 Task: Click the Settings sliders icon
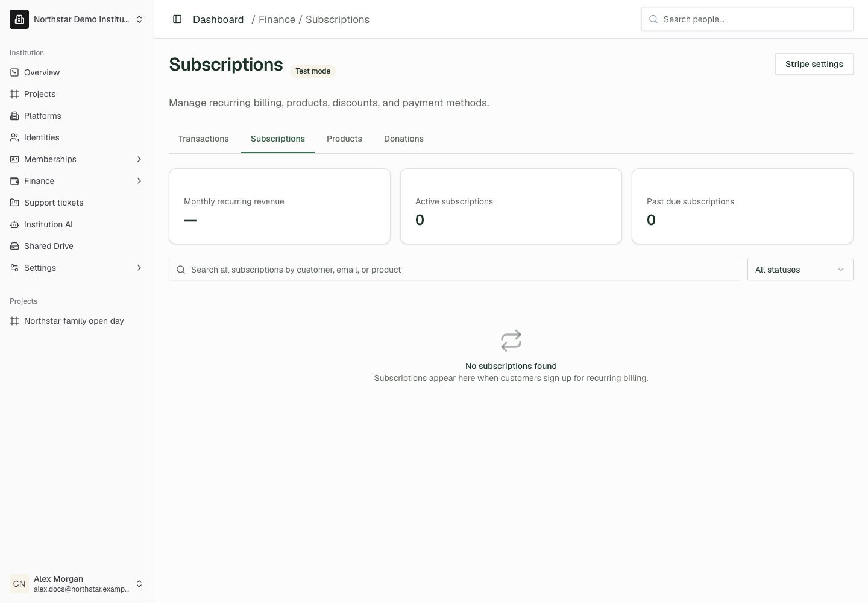coord(14,268)
